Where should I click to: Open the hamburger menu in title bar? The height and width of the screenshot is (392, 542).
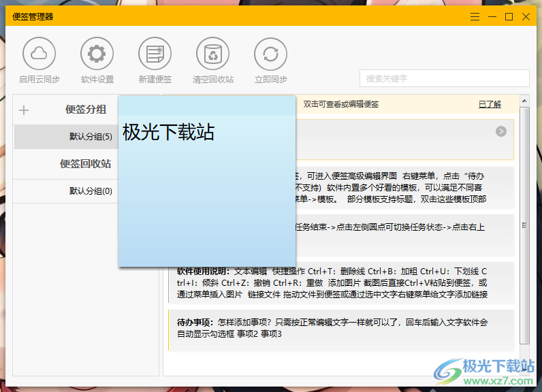[x=475, y=16]
